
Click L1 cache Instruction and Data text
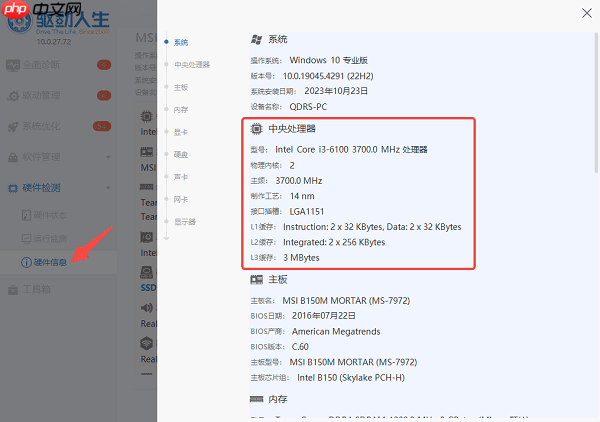click(372, 227)
